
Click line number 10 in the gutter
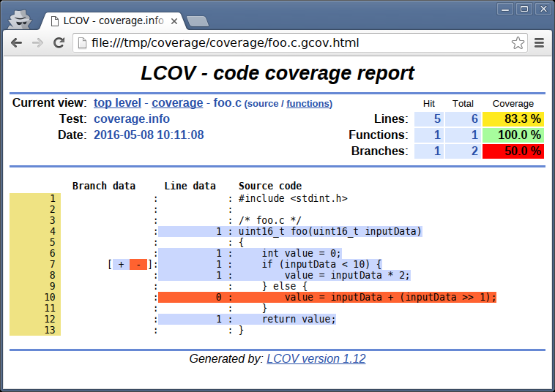tap(50, 297)
